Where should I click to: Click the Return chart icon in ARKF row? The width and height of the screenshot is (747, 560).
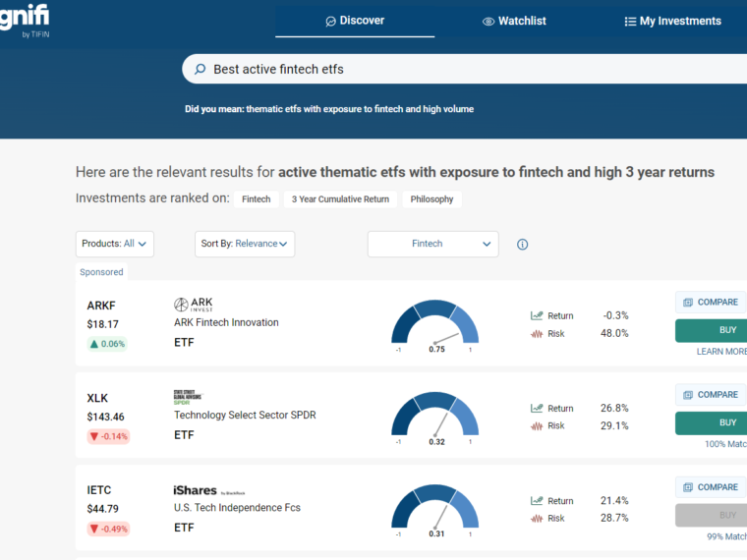point(537,315)
